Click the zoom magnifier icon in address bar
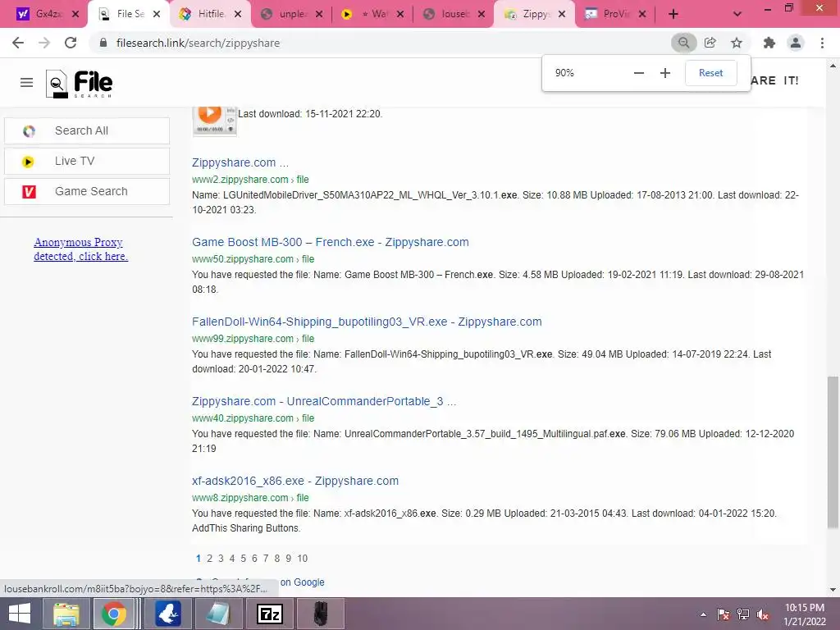Image resolution: width=840 pixels, height=630 pixels. pos(683,43)
